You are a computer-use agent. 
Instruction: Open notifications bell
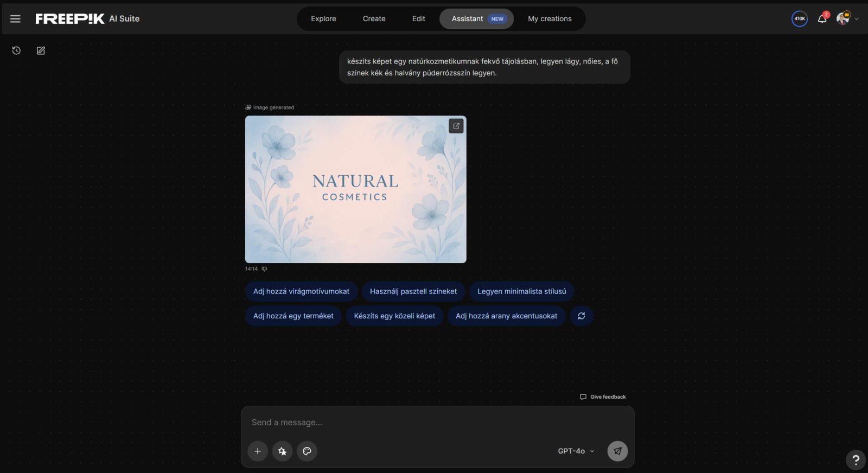click(x=822, y=19)
